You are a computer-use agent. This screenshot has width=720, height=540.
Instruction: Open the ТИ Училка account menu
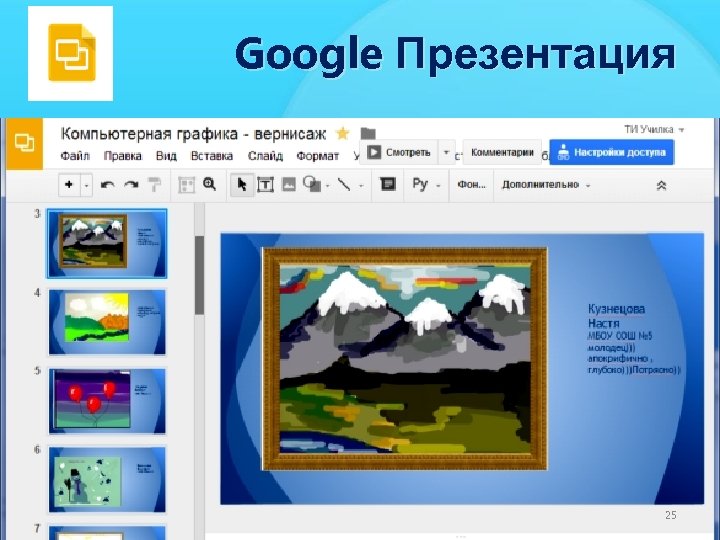coord(654,130)
